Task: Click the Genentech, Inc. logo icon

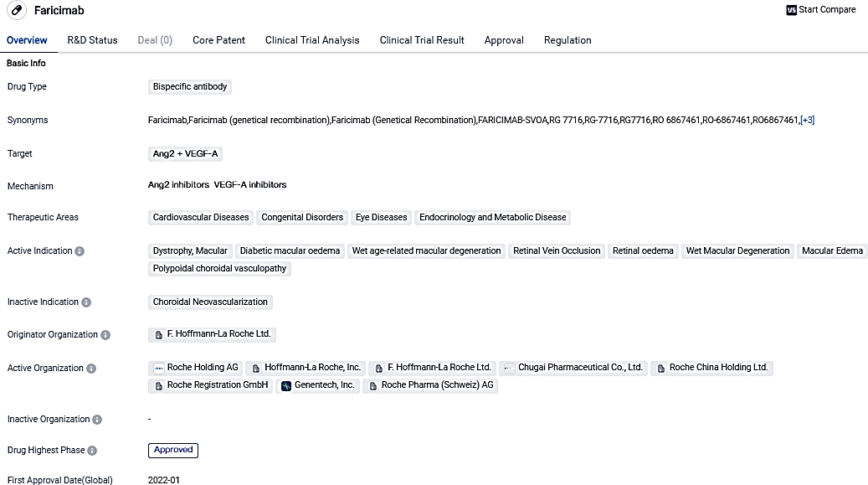Action: point(286,386)
